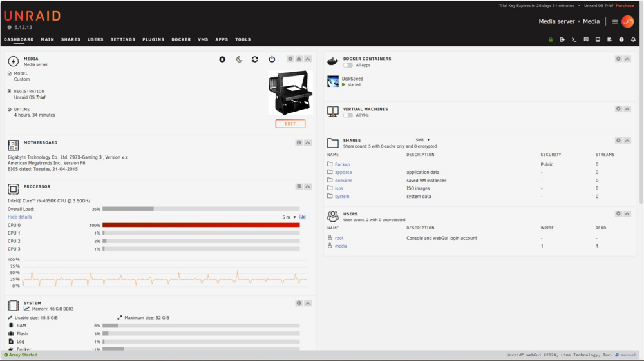Shut down server using the power icon
The height and width of the screenshot is (361, 644).
pos(272,59)
